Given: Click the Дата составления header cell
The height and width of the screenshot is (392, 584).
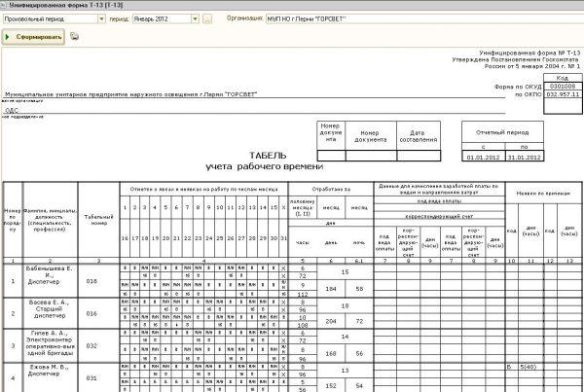Looking at the screenshot, I should [x=419, y=136].
